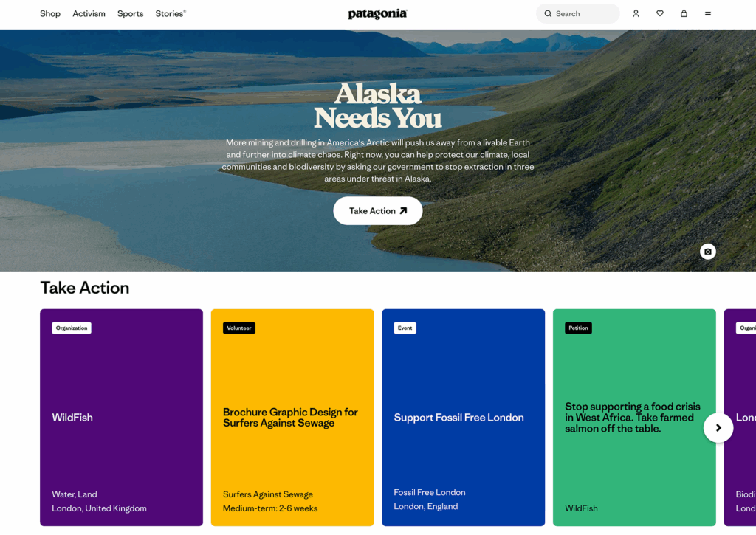
Task: Open the shopping bag icon
Action: pos(684,13)
